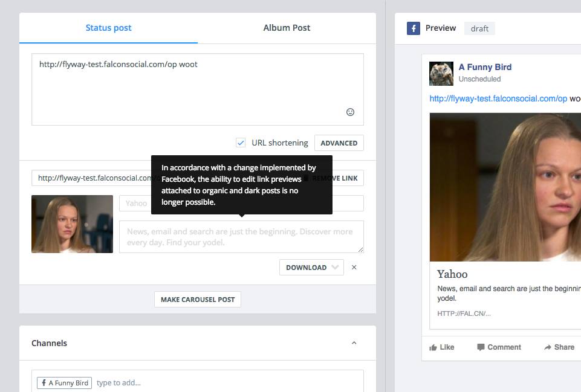Click the Yahoo headline in preview

point(452,274)
